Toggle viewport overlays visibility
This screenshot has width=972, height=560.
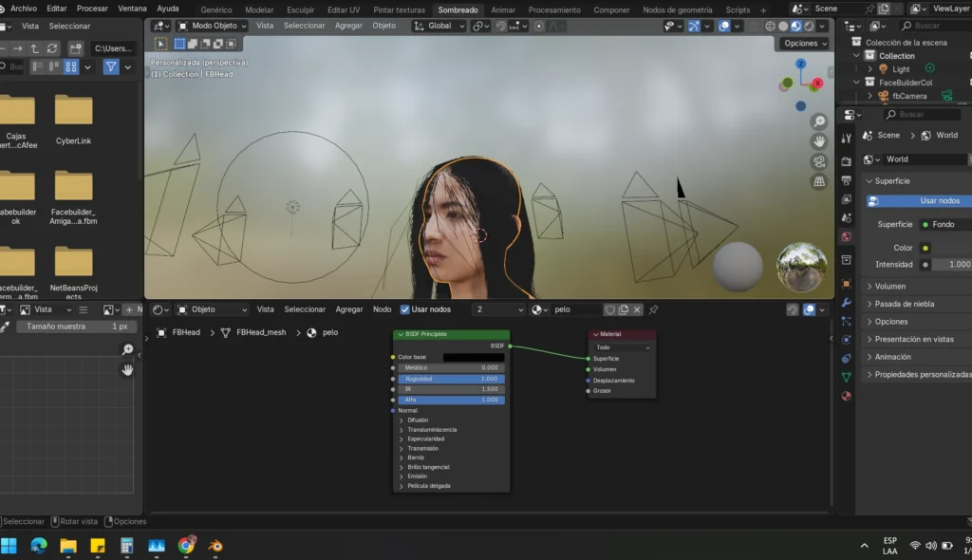click(724, 27)
